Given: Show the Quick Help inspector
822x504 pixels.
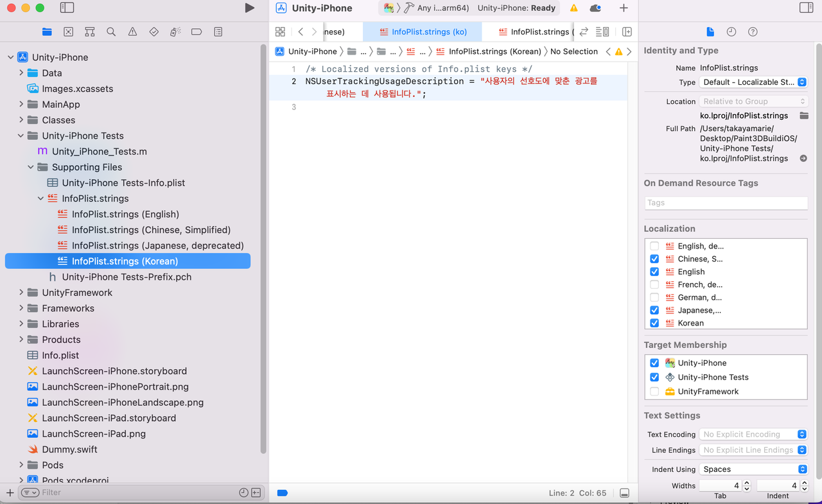Looking at the screenshot, I should coord(753,31).
